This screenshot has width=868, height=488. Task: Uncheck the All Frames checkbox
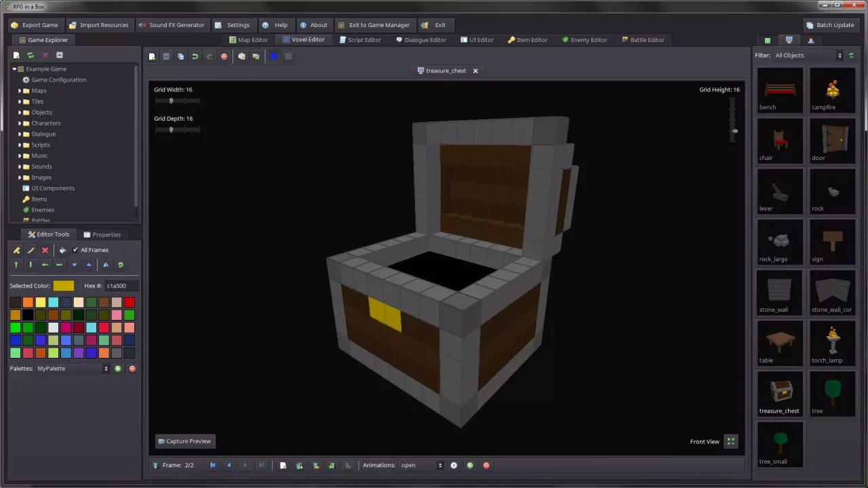point(75,249)
